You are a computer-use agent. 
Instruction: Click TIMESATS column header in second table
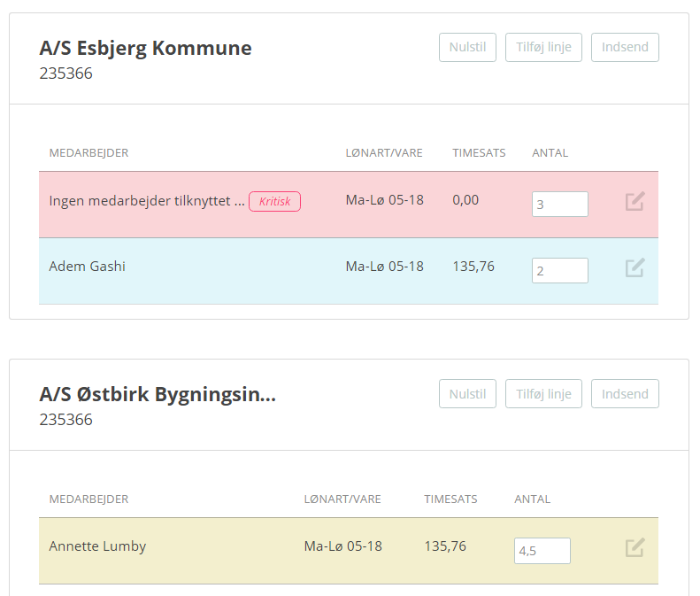450,499
